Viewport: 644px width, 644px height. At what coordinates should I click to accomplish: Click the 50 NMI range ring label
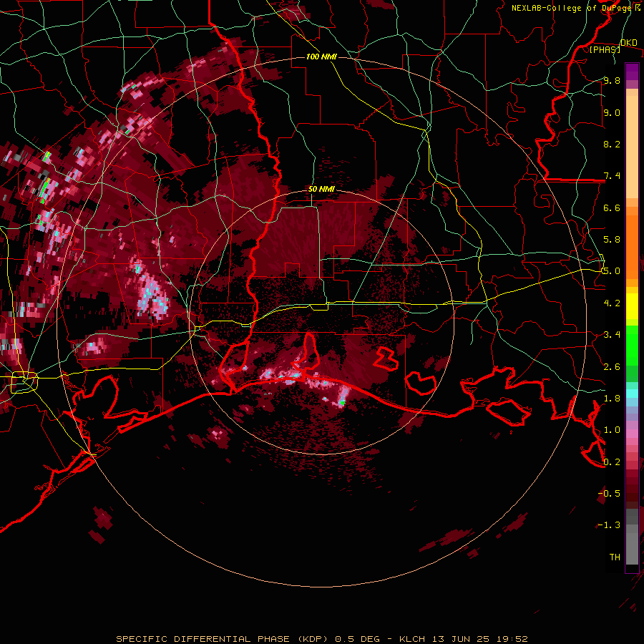(321, 190)
